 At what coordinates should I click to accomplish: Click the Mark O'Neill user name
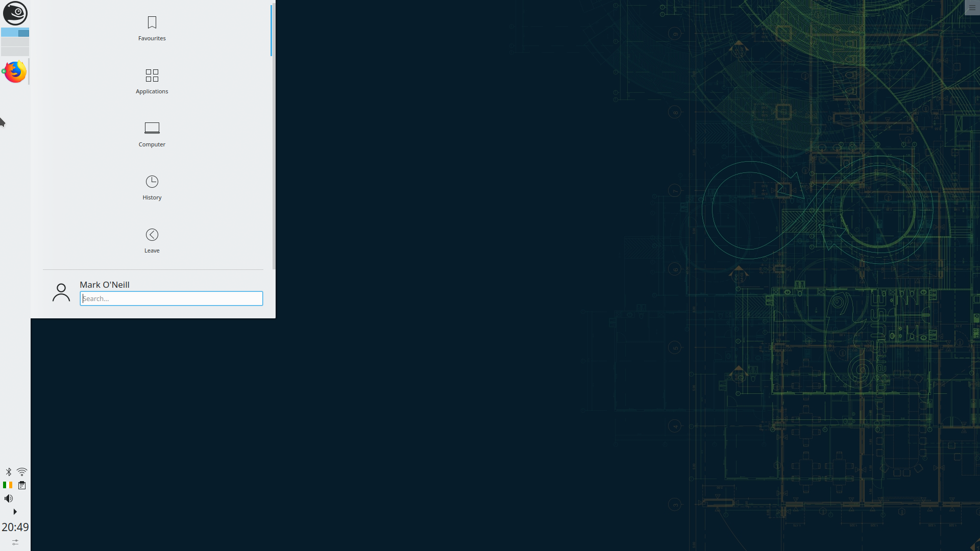tap(105, 285)
